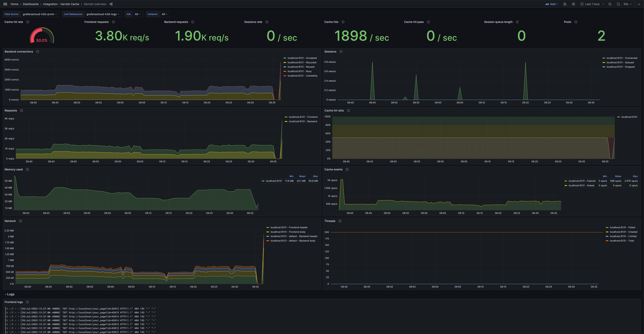Open the dashboard settings gear

pos(573,4)
